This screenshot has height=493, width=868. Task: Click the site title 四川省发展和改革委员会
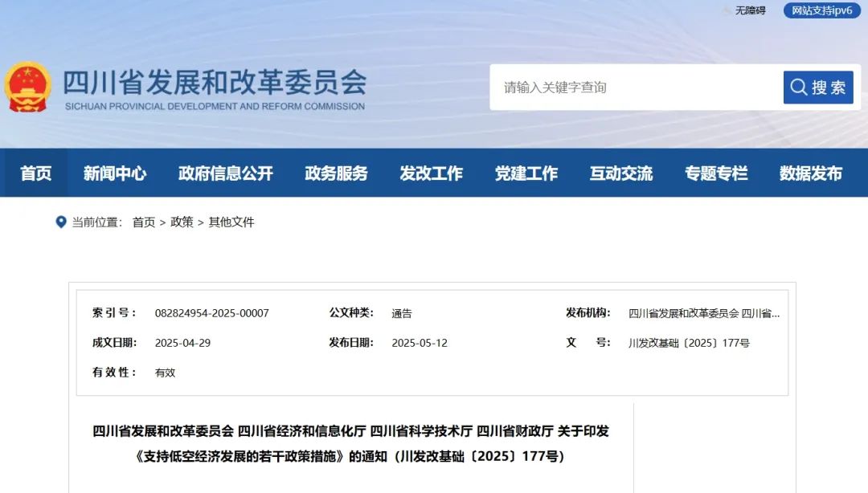click(215, 82)
